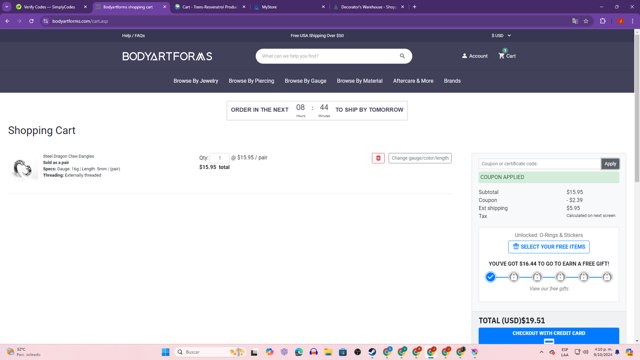The image size is (640, 360).
Task: Open Microsoft Edge from the taskbar
Action: pyautogui.click(x=299, y=352)
